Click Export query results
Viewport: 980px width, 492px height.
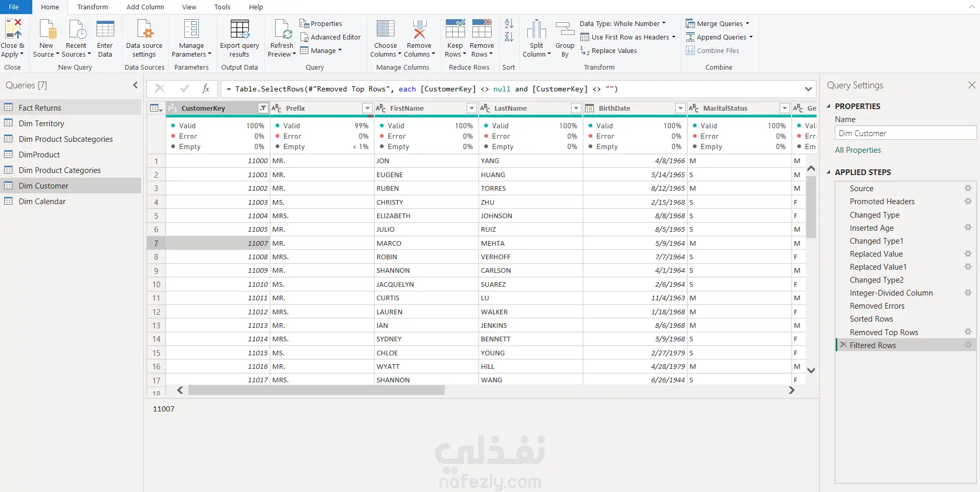239,38
